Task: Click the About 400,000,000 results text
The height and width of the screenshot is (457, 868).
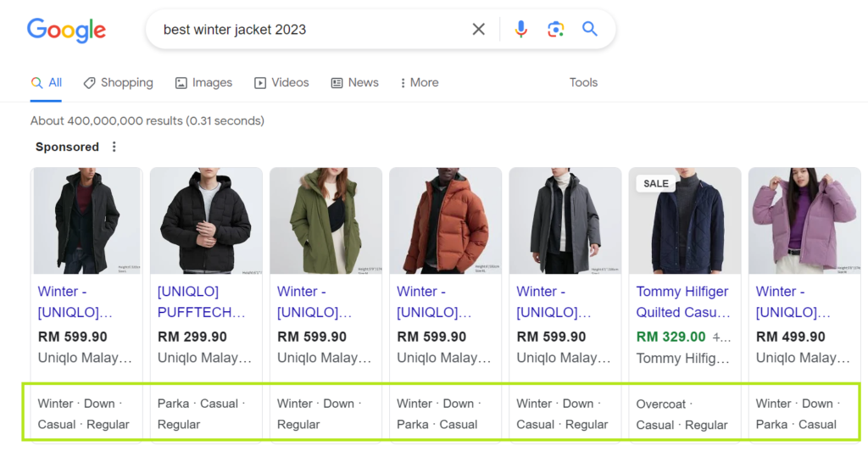Action: pyautogui.click(x=147, y=120)
